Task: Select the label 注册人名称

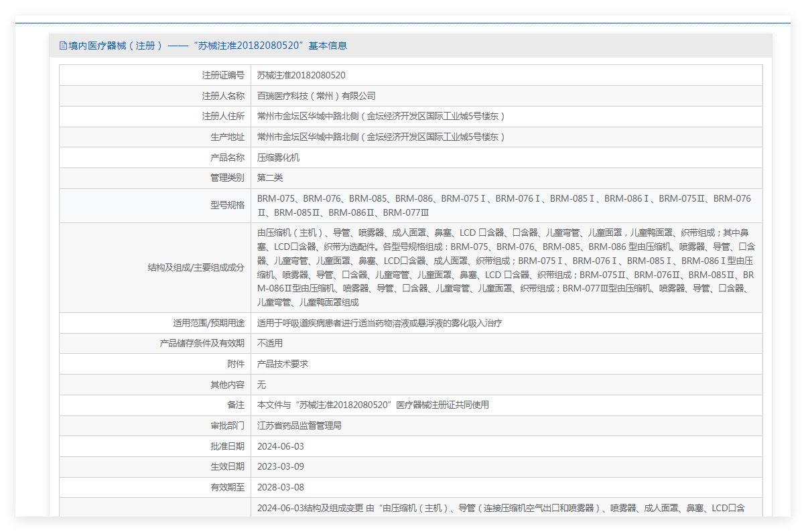Action: 223,96
